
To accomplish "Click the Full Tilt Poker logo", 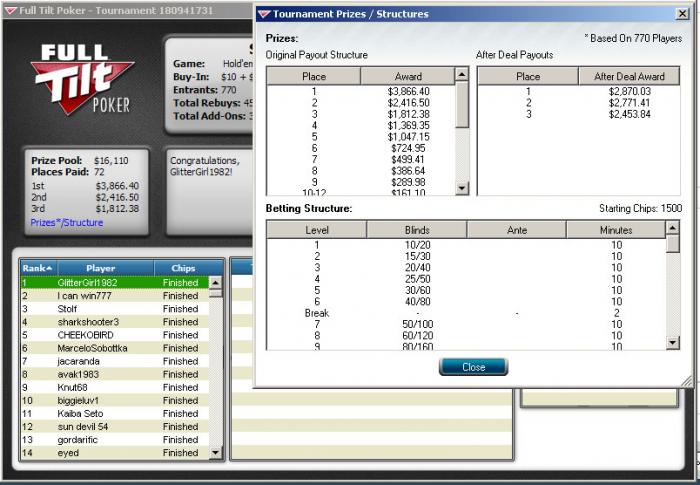I will pos(83,79).
